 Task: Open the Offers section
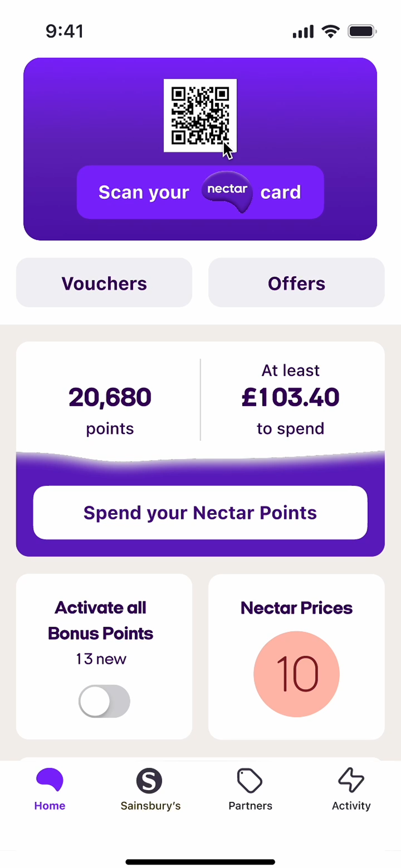pos(296,283)
